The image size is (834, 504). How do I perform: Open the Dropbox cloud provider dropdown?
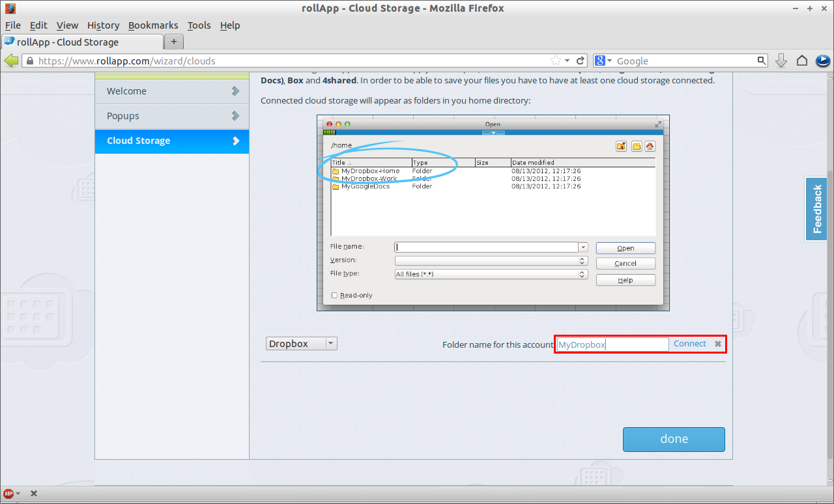(302, 344)
